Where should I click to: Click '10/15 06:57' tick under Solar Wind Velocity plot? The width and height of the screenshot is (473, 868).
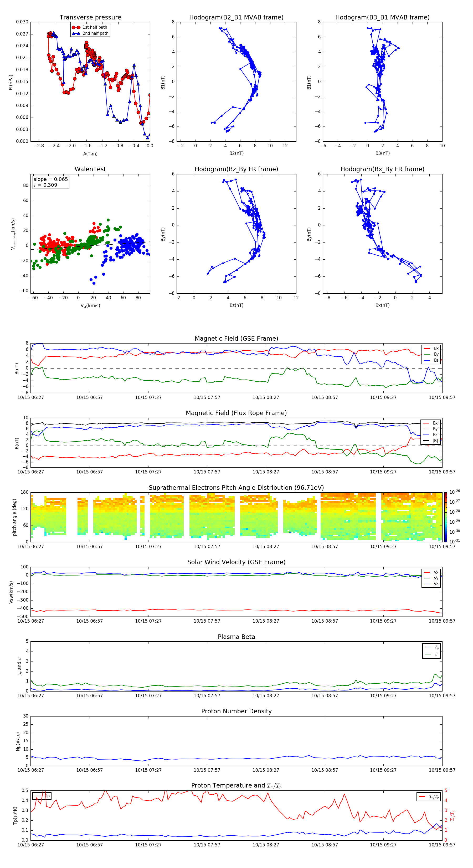click(x=89, y=621)
